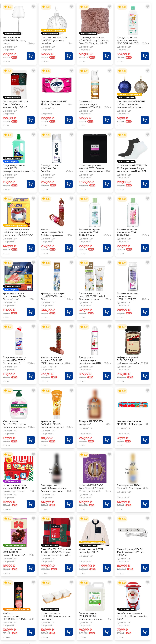This screenshot has width=156, height=644.
Task: Open Мое Солнышко bath gel product page
Action: tap(128, 40)
